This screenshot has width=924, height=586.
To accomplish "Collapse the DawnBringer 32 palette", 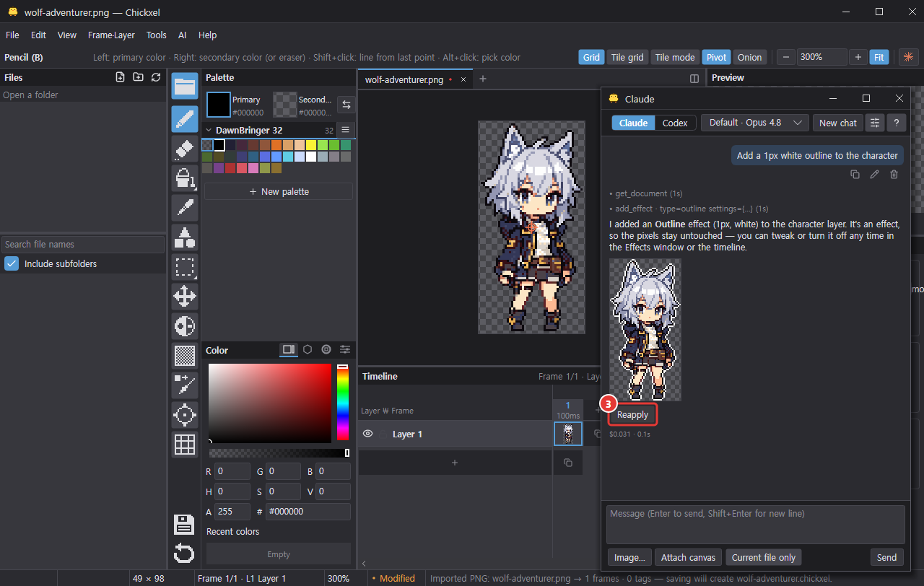I will [x=209, y=130].
